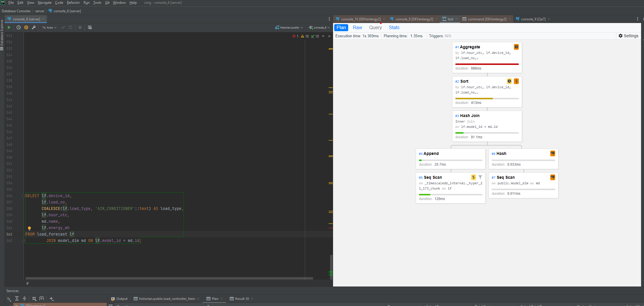
Task: Click the thumbs-down badge on #7 Seq Scan
Action: (553, 177)
